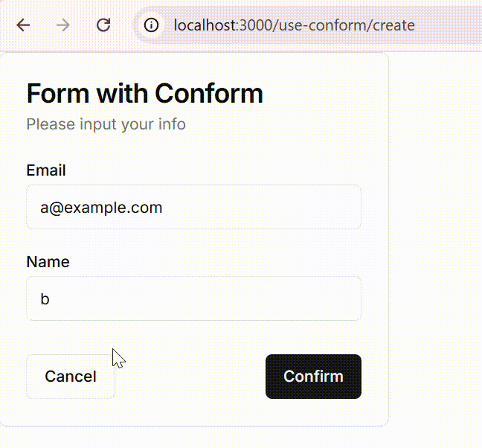Click the blank page area beside the form card
The height and width of the screenshot is (448, 482).
(435, 240)
